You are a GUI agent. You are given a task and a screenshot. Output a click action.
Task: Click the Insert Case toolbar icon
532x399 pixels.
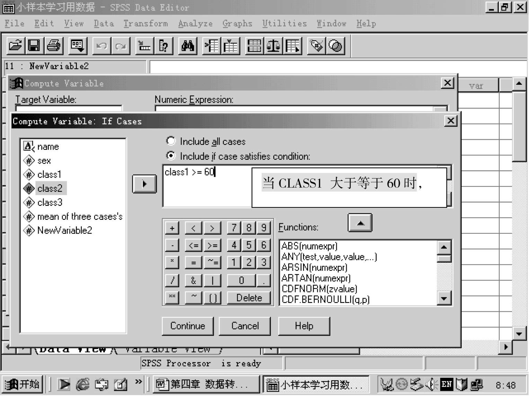point(211,46)
